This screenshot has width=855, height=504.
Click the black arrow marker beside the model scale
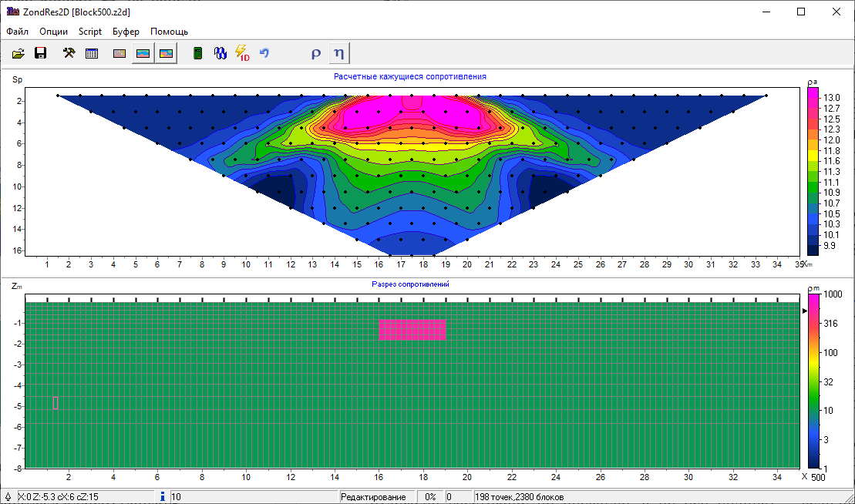805,311
